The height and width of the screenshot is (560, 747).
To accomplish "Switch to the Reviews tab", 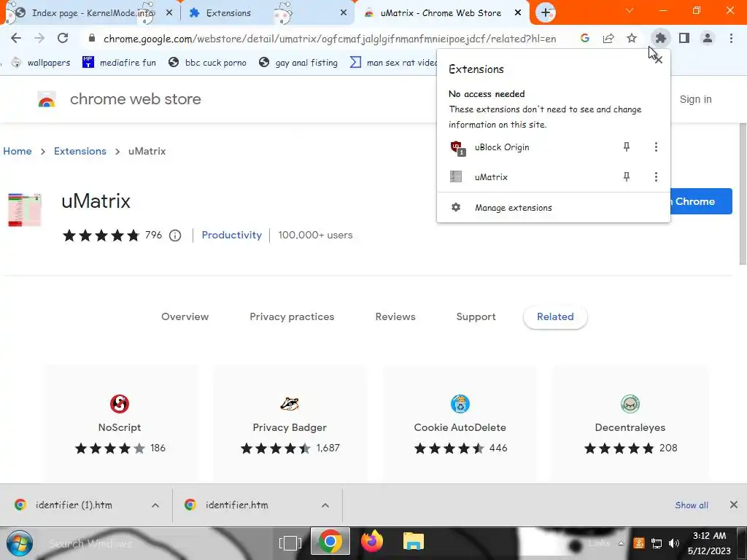I will pyautogui.click(x=395, y=316).
